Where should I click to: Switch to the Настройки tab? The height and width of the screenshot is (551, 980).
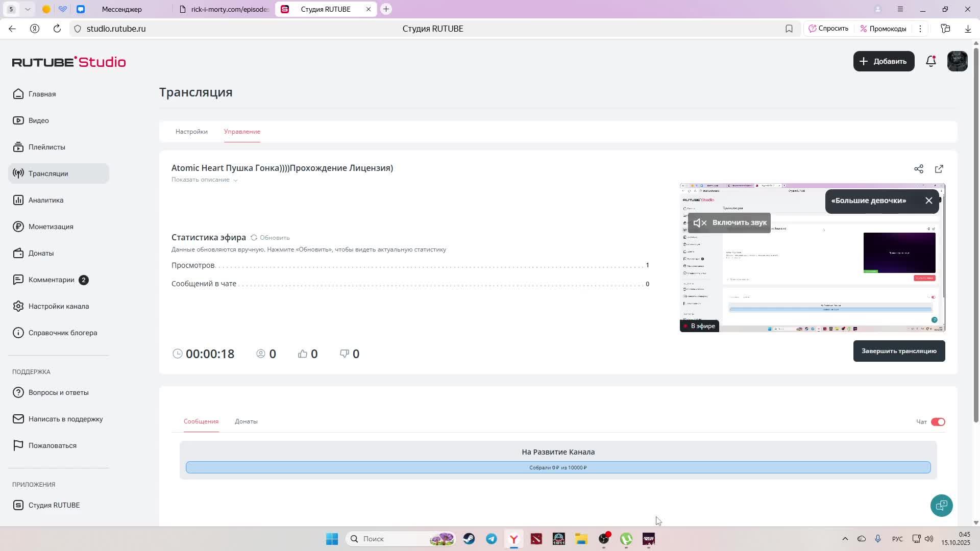pyautogui.click(x=191, y=132)
